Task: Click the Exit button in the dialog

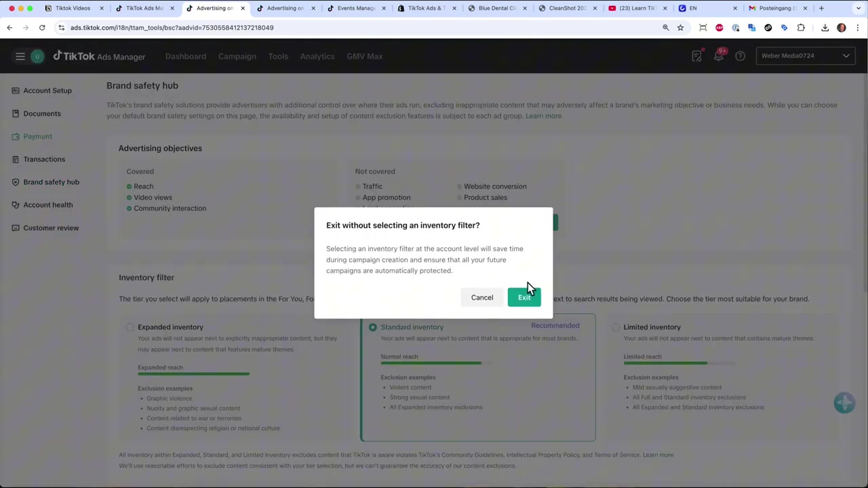Action: (524, 298)
